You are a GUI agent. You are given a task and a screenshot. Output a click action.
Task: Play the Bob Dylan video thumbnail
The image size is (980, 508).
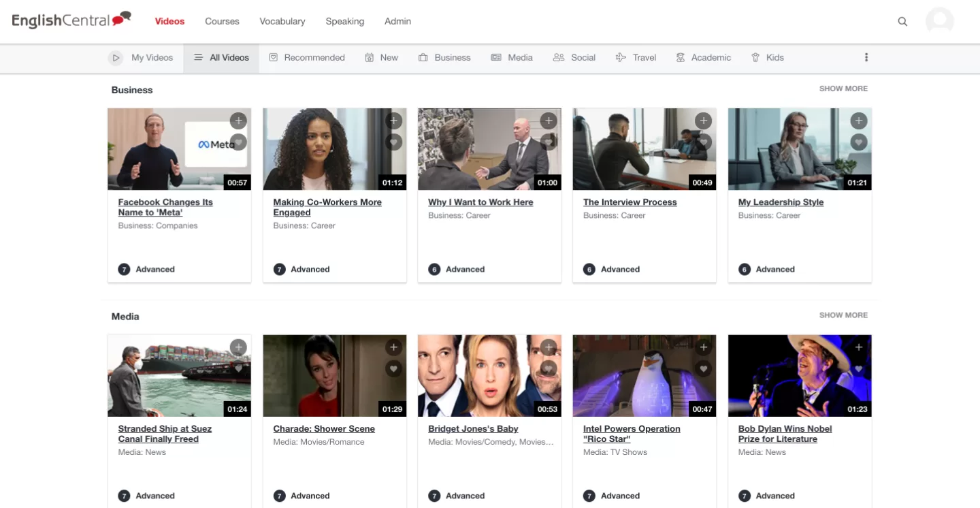pyautogui.click(x=800, y=376)
